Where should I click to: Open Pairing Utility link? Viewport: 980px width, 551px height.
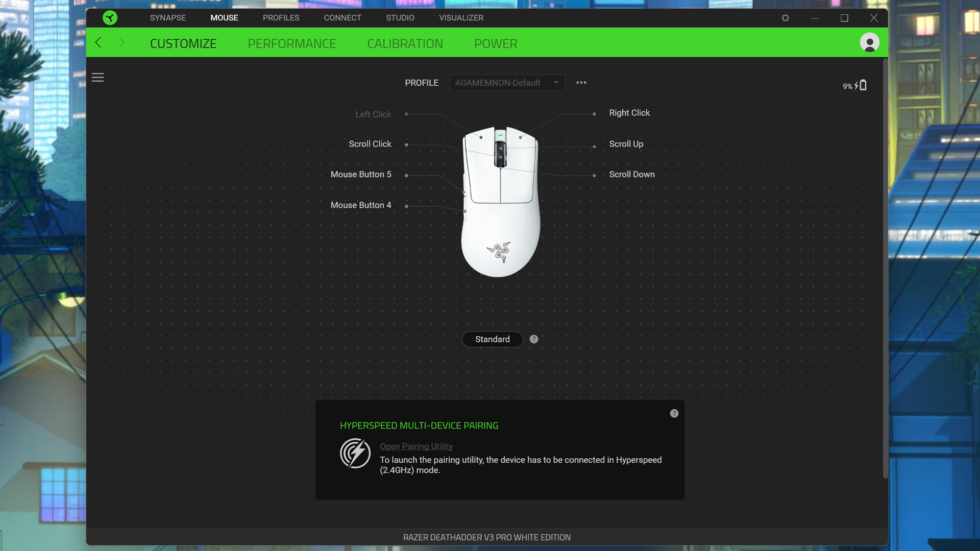tap(415, 446)
